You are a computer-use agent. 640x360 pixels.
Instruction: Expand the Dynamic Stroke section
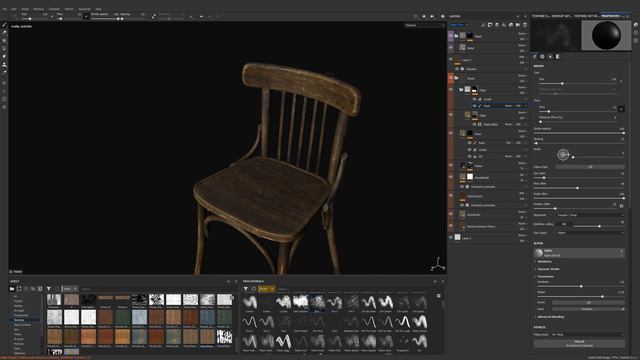pos(548,269)
